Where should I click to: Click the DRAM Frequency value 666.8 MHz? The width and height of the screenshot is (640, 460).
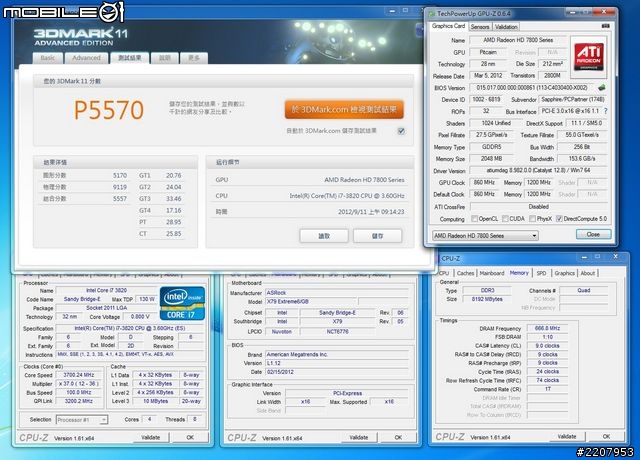tap(547, 328)
